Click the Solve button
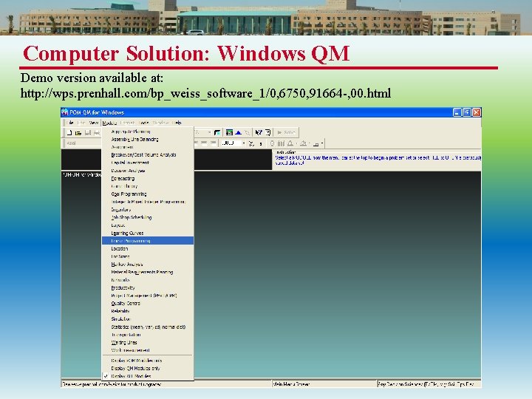Image resolution: width=532 pixels, height=399 pixels. pos(286,133)
